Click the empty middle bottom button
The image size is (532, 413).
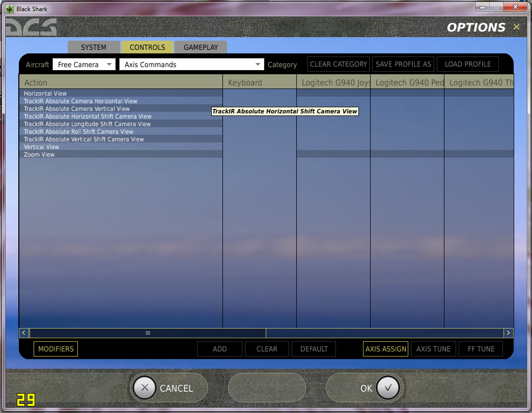[x=267, y=388]
